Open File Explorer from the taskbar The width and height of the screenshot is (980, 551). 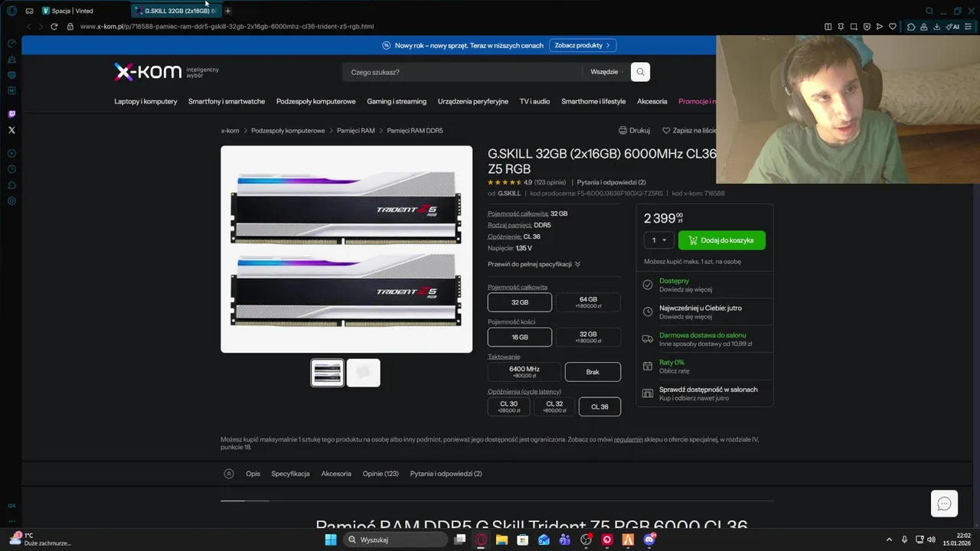[501, 540]
